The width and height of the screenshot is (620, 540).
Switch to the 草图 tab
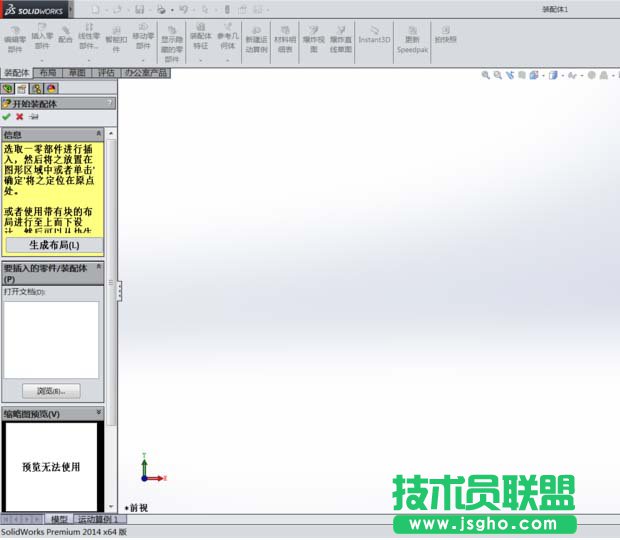(77, 73)
